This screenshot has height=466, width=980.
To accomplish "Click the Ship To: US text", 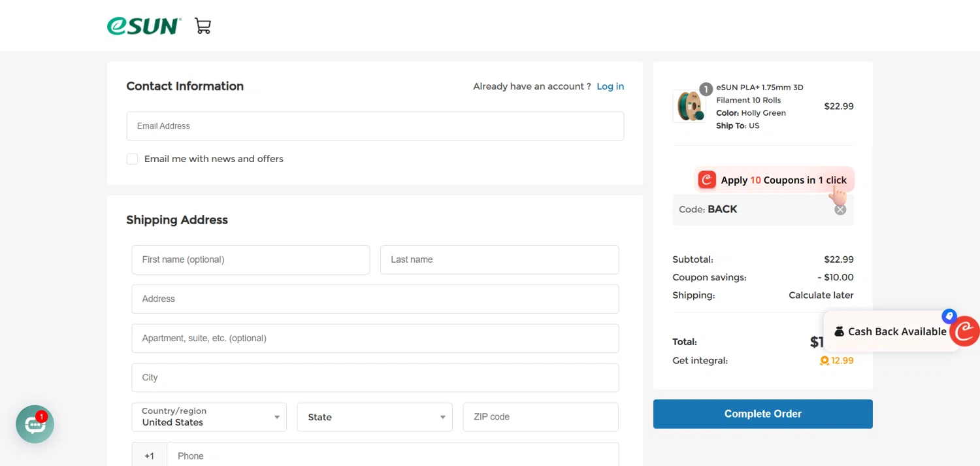I will click(738, 125).
